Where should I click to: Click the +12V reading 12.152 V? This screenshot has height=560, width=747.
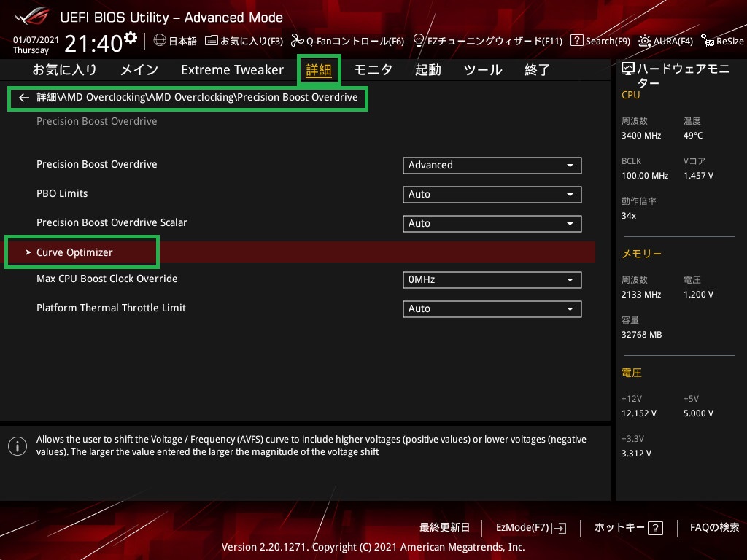click(x=639, y=413)
